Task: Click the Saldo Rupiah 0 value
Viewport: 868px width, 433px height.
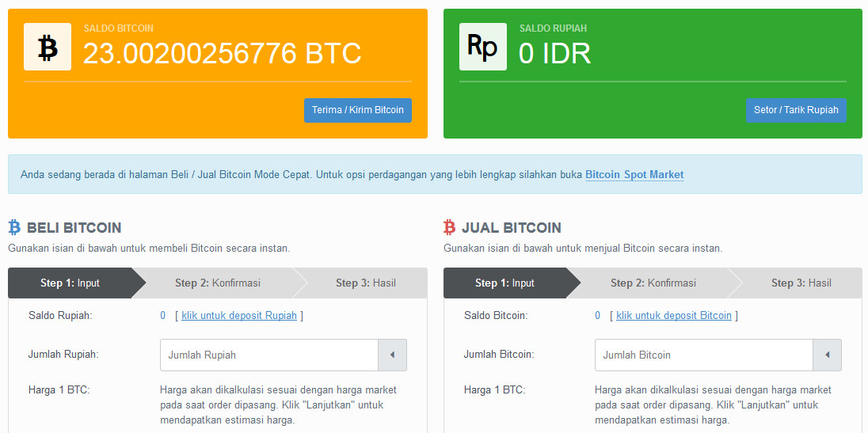Action: [163, 316]
